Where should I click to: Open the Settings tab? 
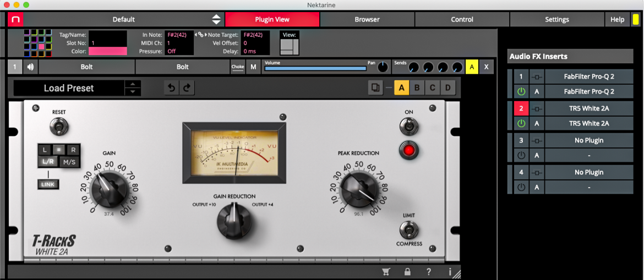click(x=557, y=19)
